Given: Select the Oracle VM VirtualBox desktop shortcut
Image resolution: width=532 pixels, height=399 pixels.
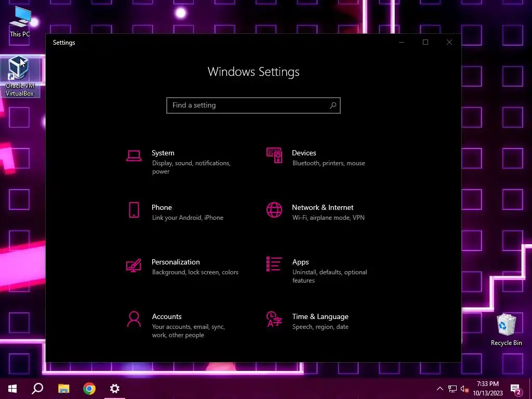Looking at the screenshot, I should [x=20, y=77].
